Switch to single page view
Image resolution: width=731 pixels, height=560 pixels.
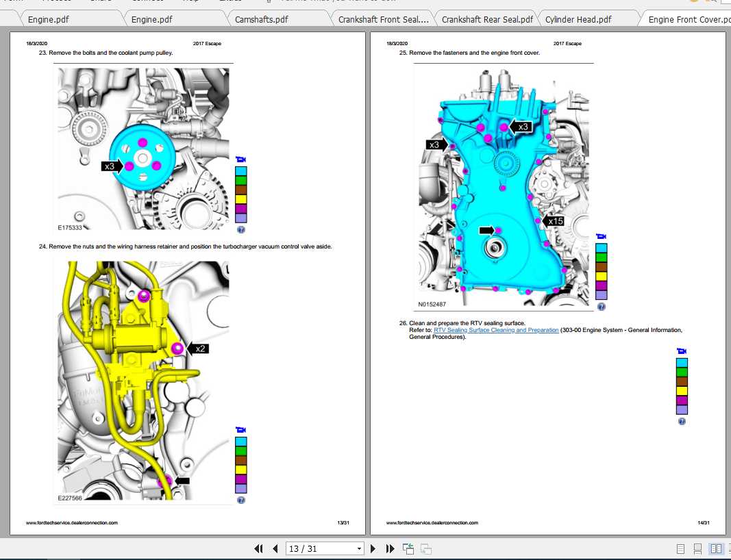tap(680, 548)
